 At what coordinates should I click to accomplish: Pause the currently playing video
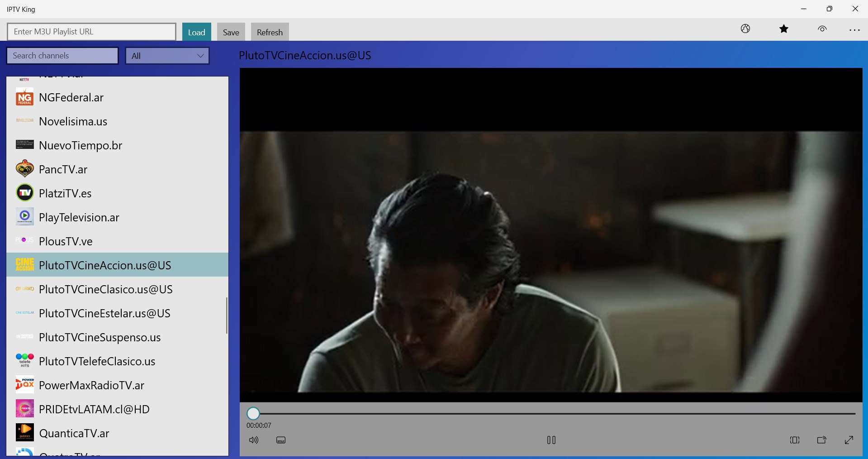(551, 440)
